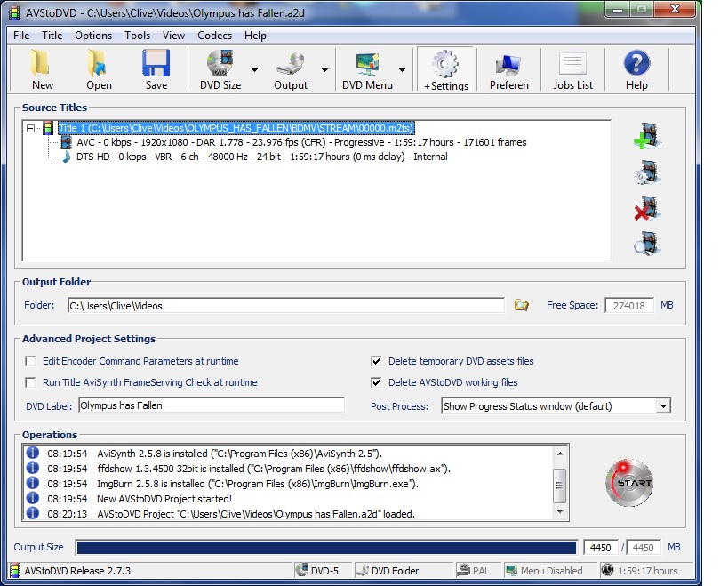The image size is (728, 586).
Task: Add a title with the green plus film icon
Action: point(647,136)
